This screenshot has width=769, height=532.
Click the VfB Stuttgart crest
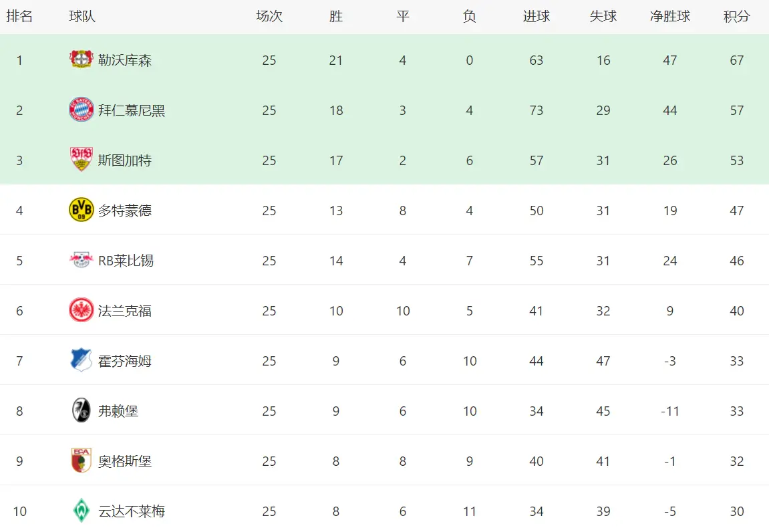coord(82,160)
